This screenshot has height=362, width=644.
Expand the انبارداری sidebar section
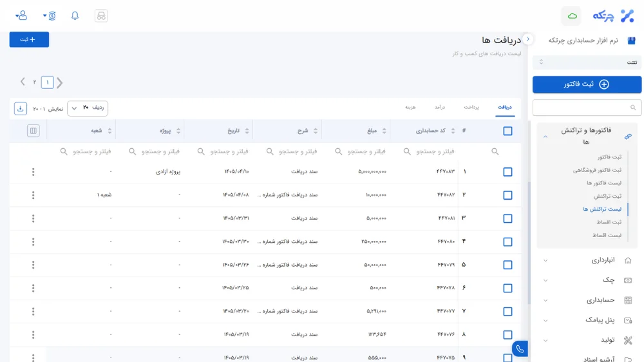(587, 260)
